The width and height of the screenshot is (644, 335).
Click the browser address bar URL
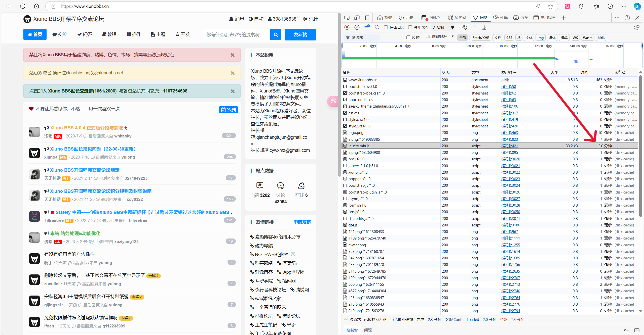[x=85, y=6]
